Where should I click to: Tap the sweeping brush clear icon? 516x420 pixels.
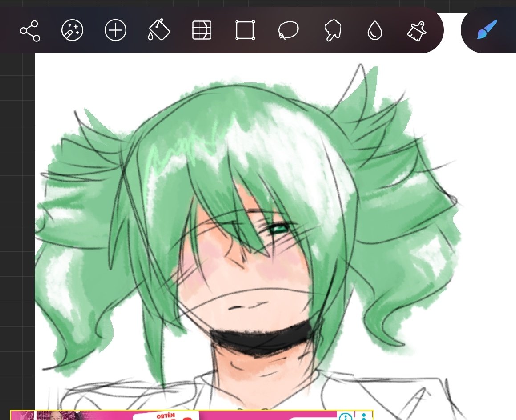click(x=417, y=31)
